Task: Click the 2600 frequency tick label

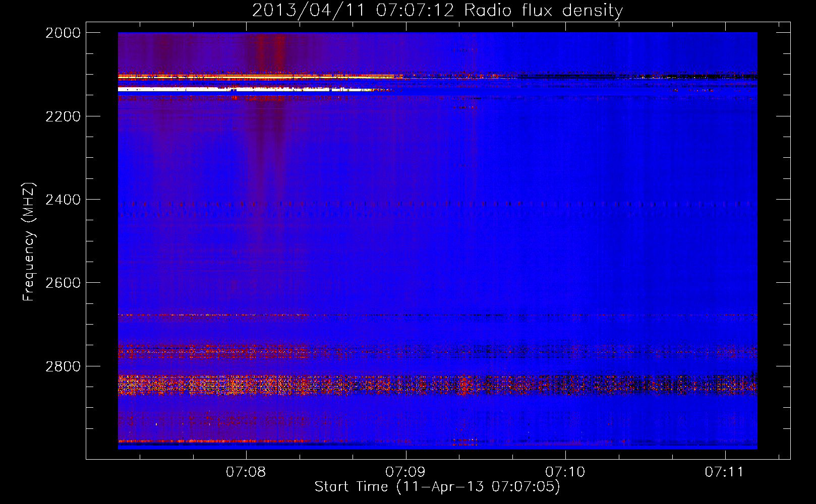Action: click(63, 283)
